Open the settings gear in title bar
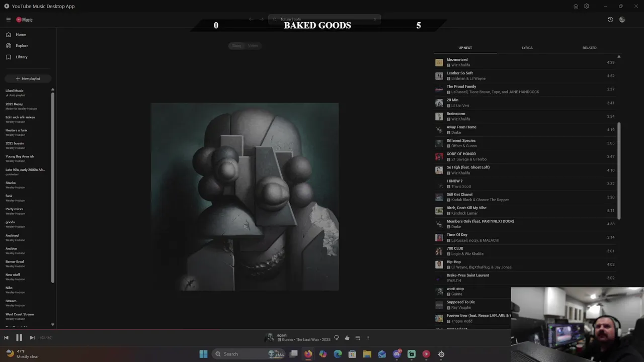This screenshot has width=644, height=362. [587, 6]
